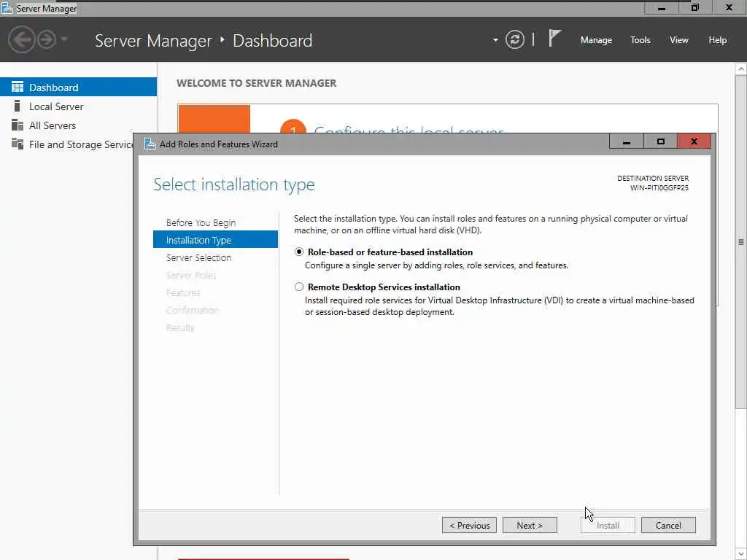Screen dimensions: 747x560
Task: Click the Add Roles and Features Wizard title icon
Action: 150,144
